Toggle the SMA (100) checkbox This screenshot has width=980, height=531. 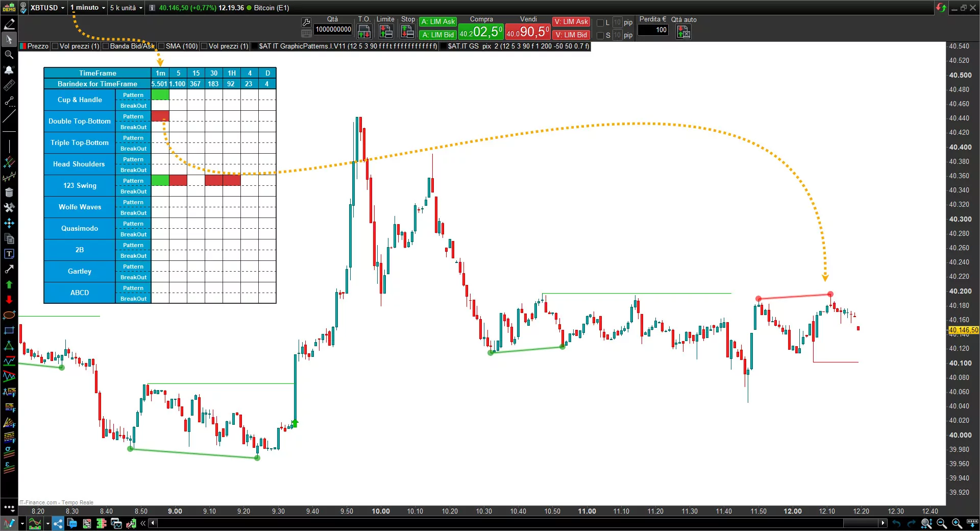(161, 46)
